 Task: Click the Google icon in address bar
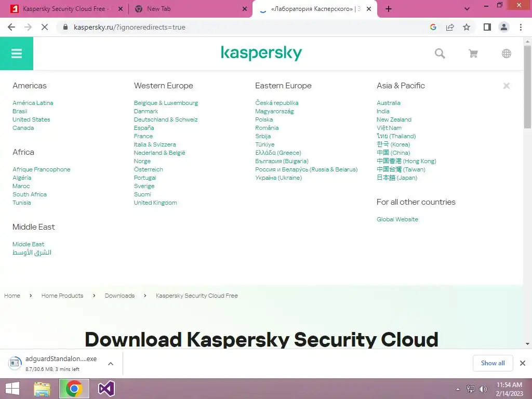pyautogui.click(x=433, y=27)
